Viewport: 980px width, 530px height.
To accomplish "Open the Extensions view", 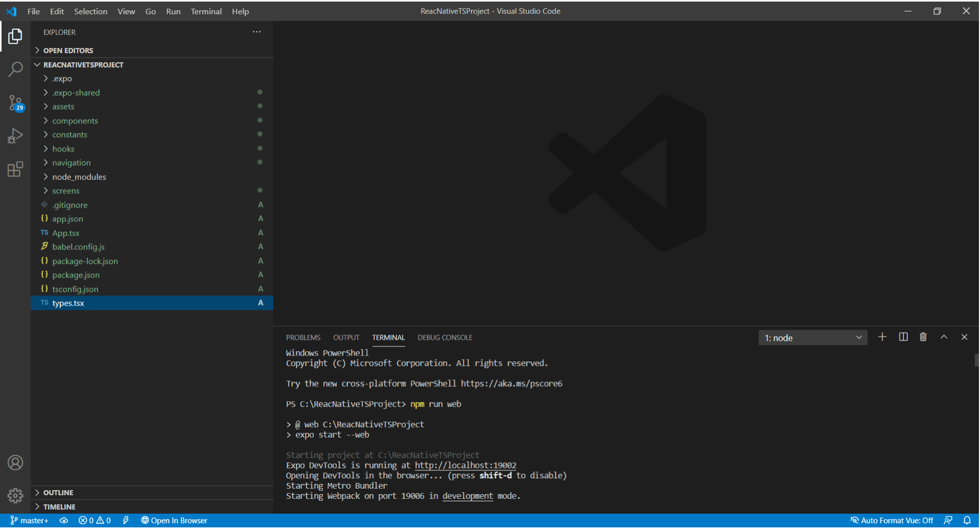I will [15, 169].
